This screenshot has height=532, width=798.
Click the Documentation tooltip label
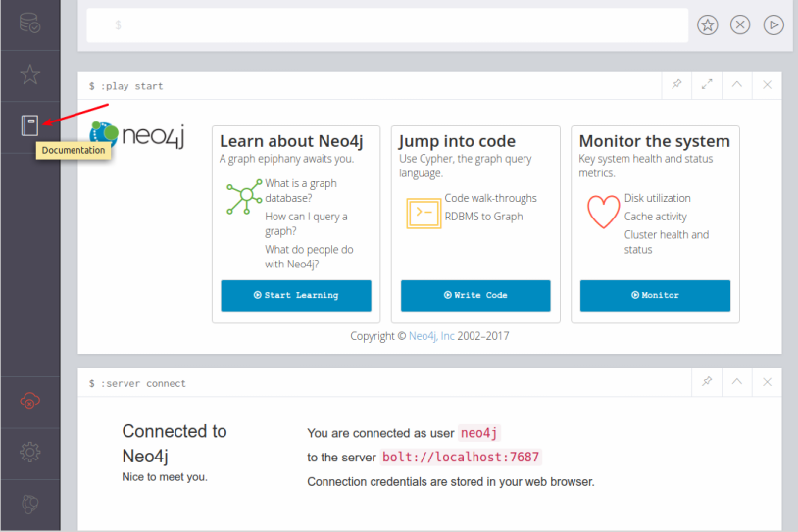[x=74, y=150]
